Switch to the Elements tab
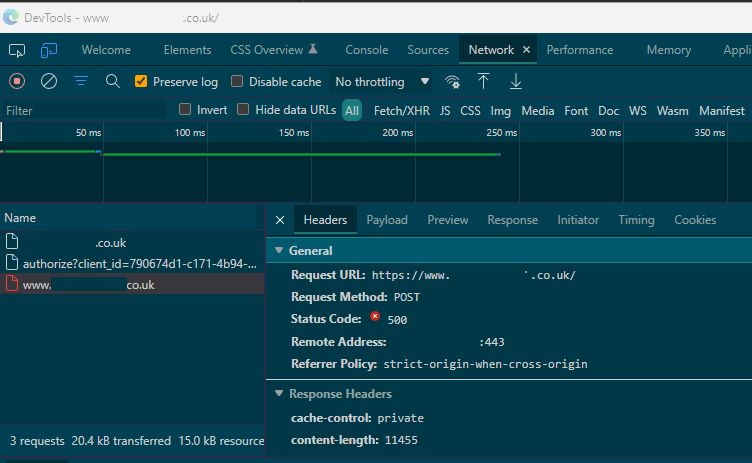 click(187, 50)
